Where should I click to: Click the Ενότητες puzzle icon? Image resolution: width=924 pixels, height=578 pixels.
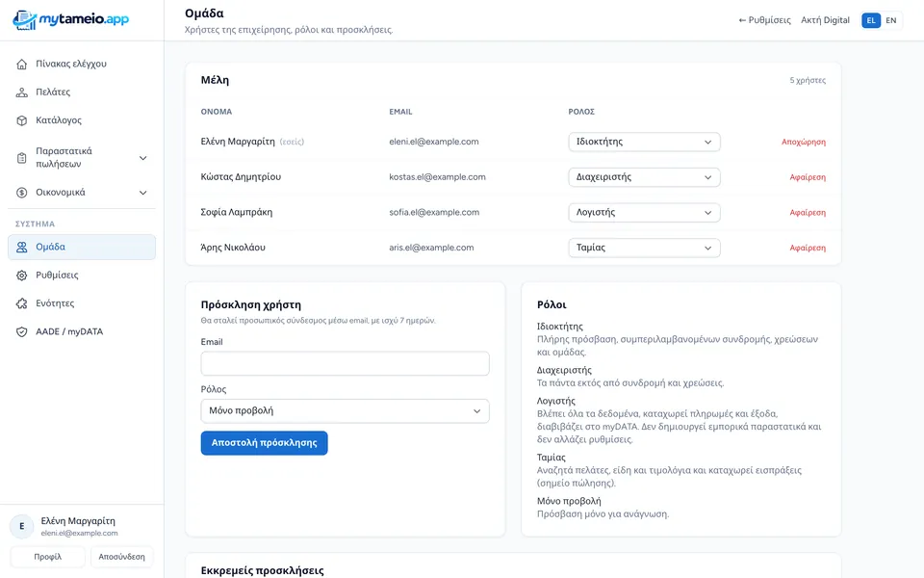22,303
